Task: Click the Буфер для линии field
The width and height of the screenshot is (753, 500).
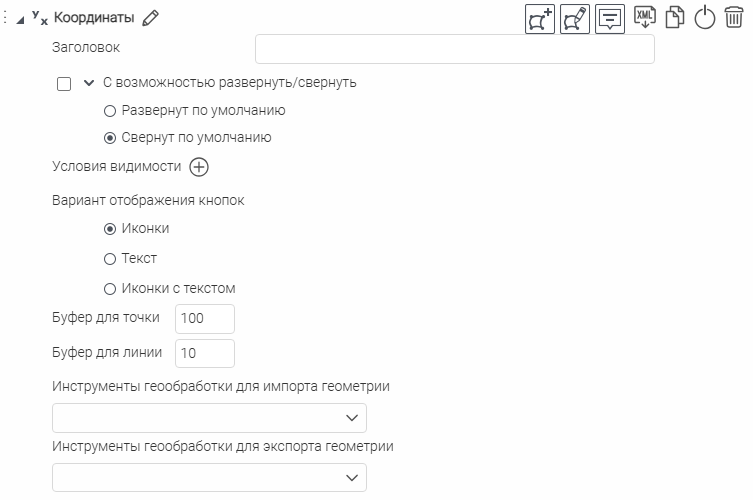Action: 204,353
